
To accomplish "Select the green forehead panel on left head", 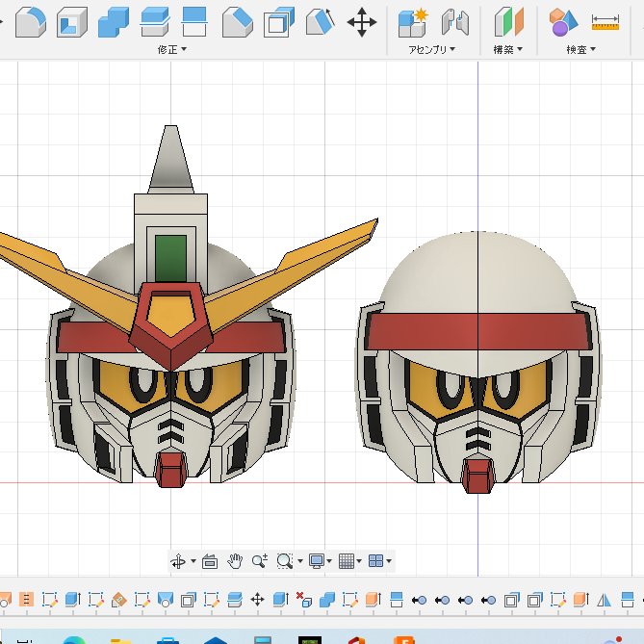I will (x=170, y=258).
